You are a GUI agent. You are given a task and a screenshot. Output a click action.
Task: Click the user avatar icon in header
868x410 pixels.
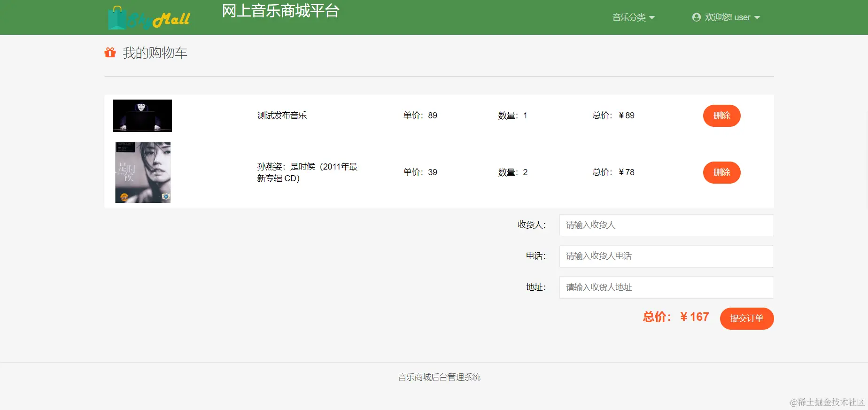point(697,17)
